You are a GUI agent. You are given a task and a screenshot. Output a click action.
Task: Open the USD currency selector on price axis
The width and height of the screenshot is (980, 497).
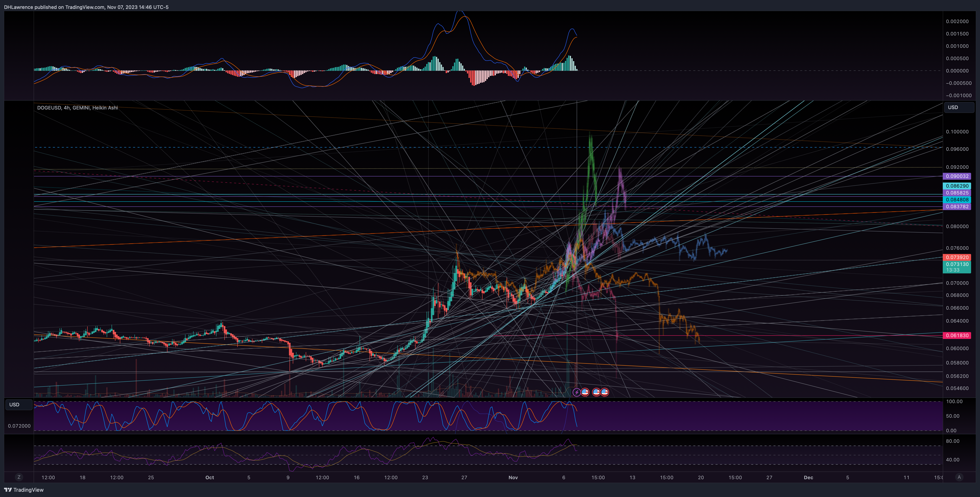click(x=959, y=107)
